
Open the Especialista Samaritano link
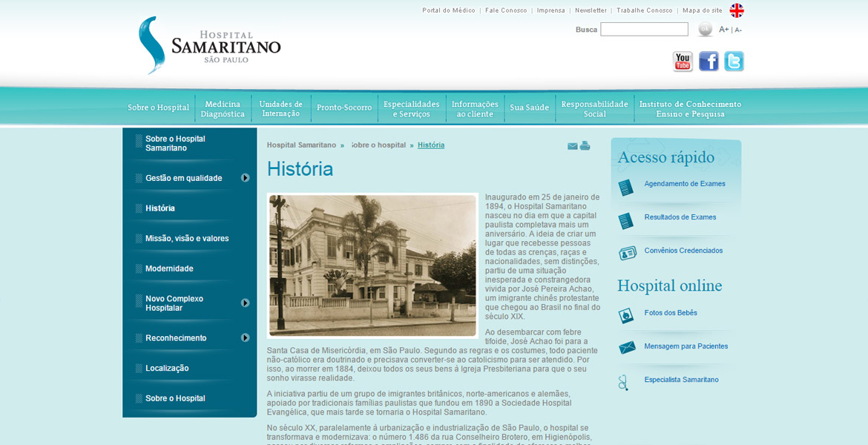click(682, 380)
